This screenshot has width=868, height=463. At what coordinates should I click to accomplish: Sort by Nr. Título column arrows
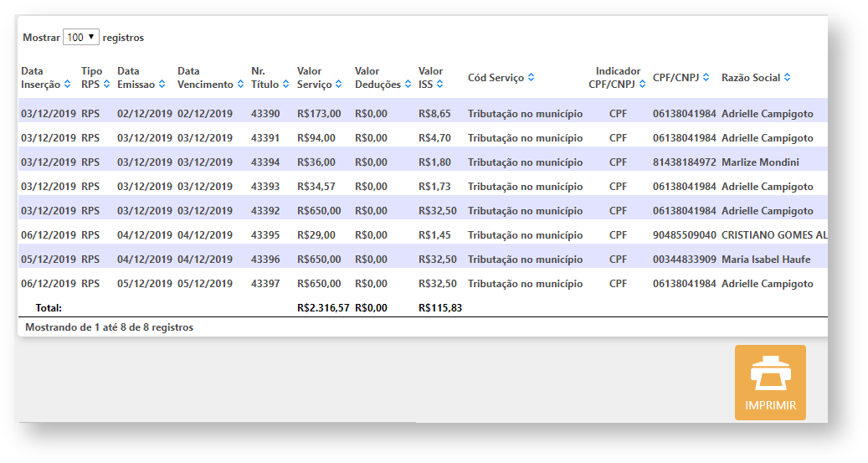285,85
